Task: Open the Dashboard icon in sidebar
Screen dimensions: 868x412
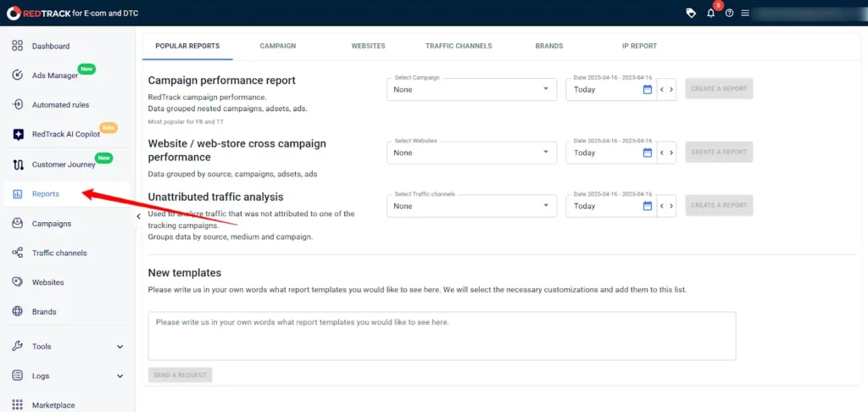Action: tap(17, 46)
